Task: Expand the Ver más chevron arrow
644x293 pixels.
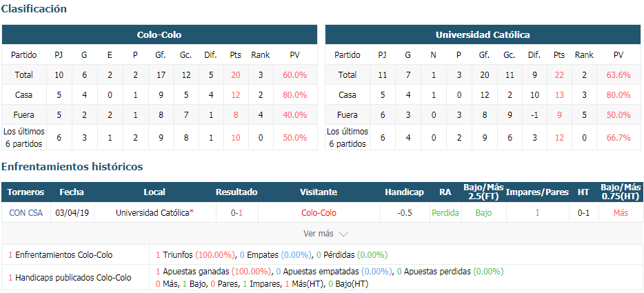Action: 343,234
